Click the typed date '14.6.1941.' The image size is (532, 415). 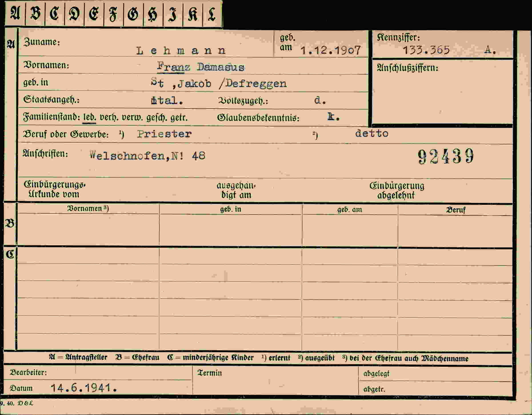point(84,388)
